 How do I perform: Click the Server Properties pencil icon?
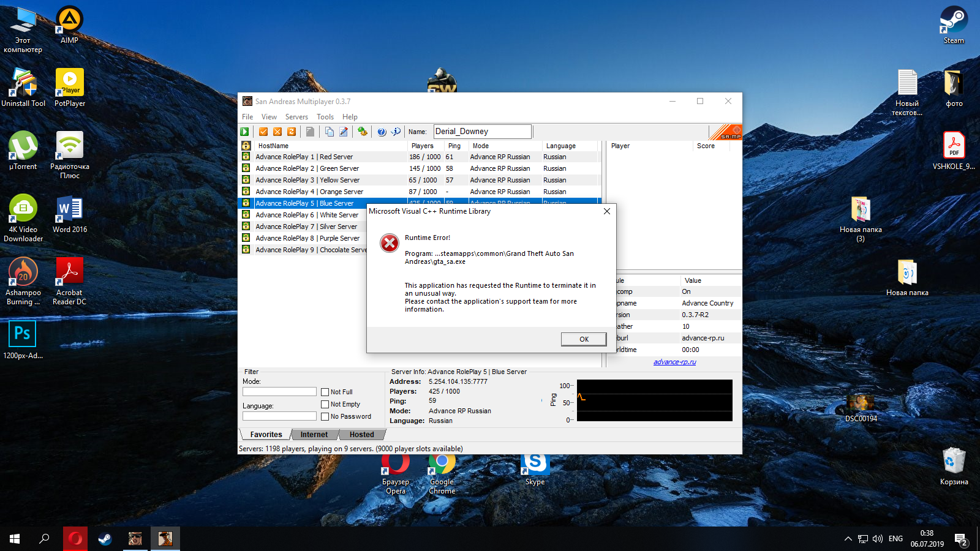point(344,132)
